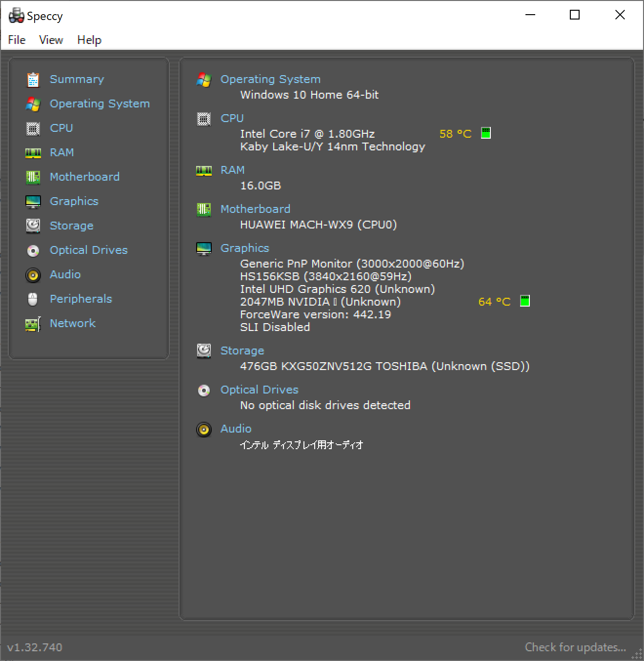This screenshot has width=644, height=661.
Task: Click the RAM icon in summary panel
Action: tap(203, 170)
